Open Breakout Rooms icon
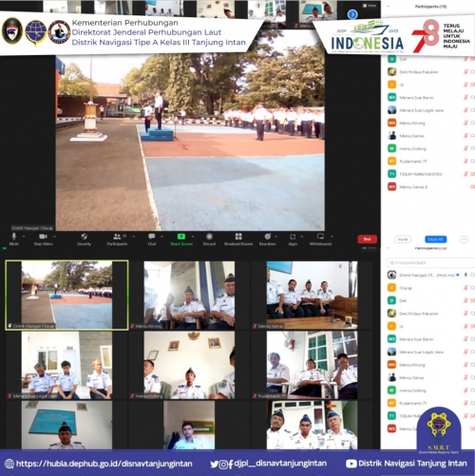Viewport: 475px width, 476px height. coord(238,237)
